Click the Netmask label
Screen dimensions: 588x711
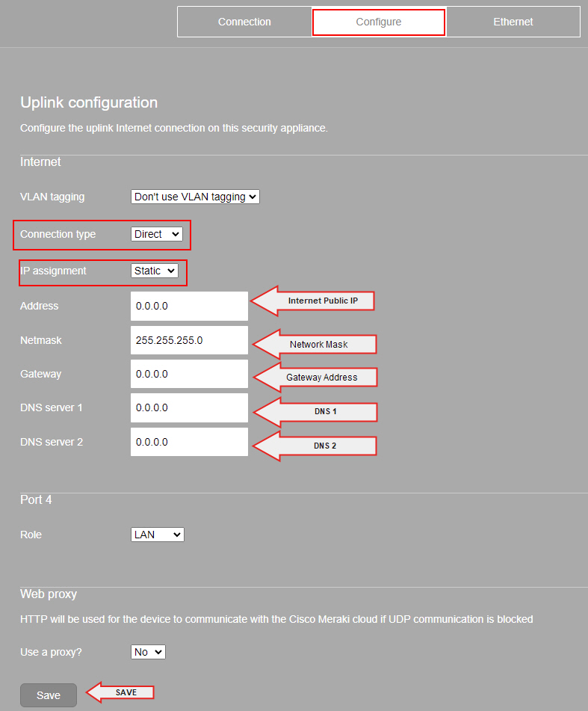pyautogui.click(x=41, y=340)
